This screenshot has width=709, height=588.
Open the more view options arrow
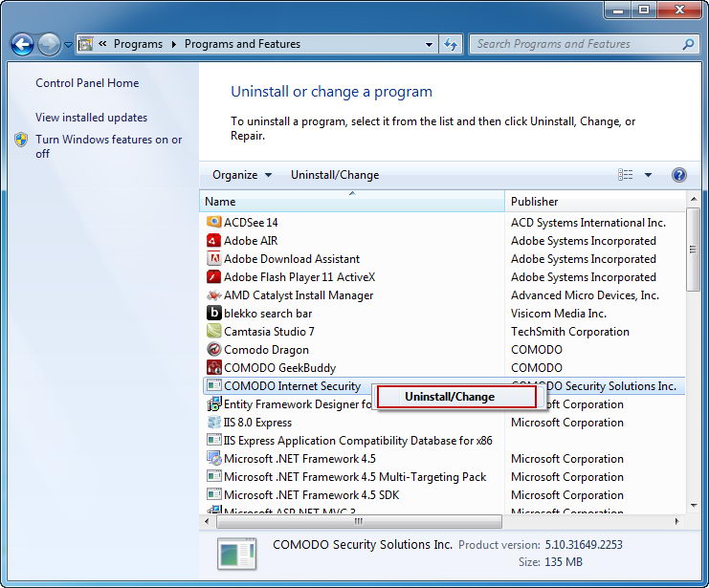648,175
